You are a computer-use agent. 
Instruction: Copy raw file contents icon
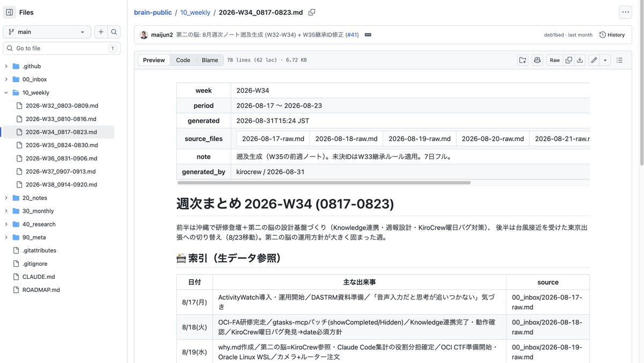(569, 60)
